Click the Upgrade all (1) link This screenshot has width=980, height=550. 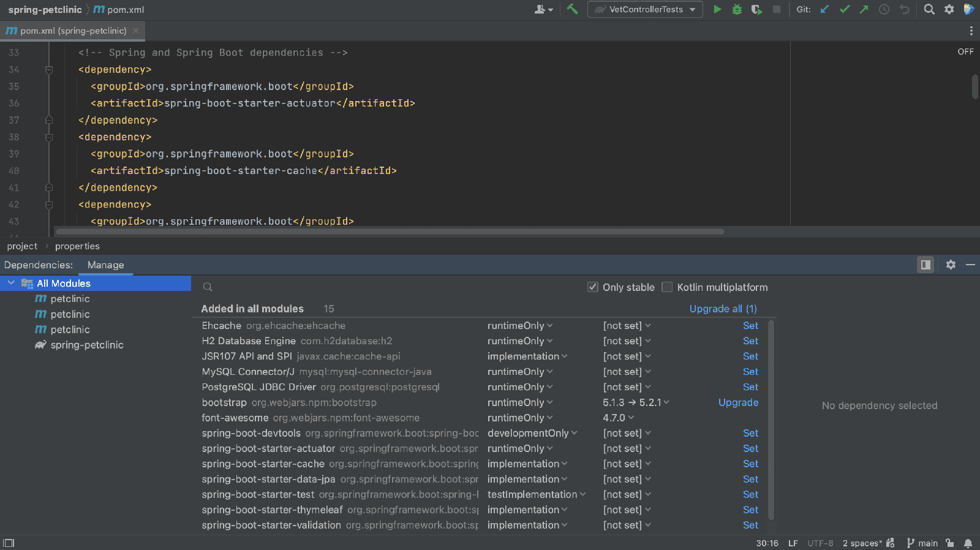pyautogui.click(x=723, y=309)
